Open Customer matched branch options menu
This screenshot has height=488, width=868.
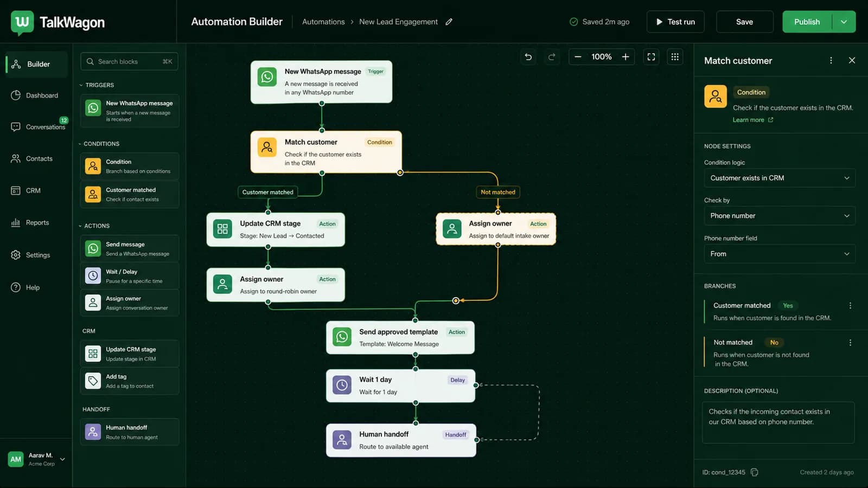(x=850, y=306)
